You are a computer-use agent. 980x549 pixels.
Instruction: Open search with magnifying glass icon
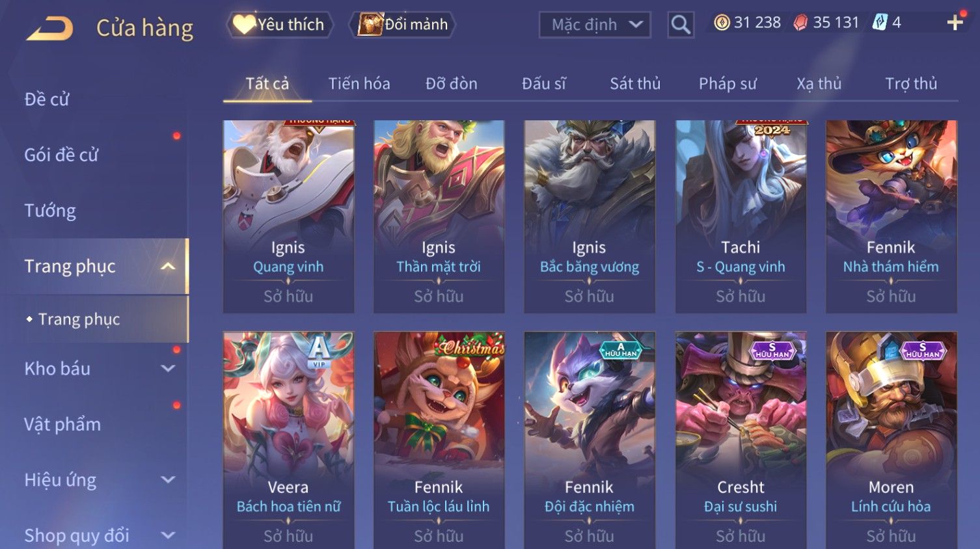[x=681, y=25]
